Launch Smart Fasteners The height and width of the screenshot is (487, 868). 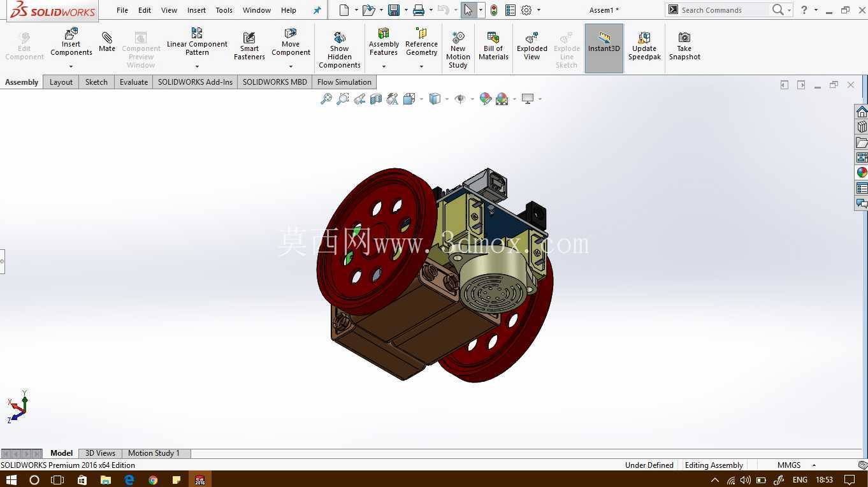coord(249,46)
